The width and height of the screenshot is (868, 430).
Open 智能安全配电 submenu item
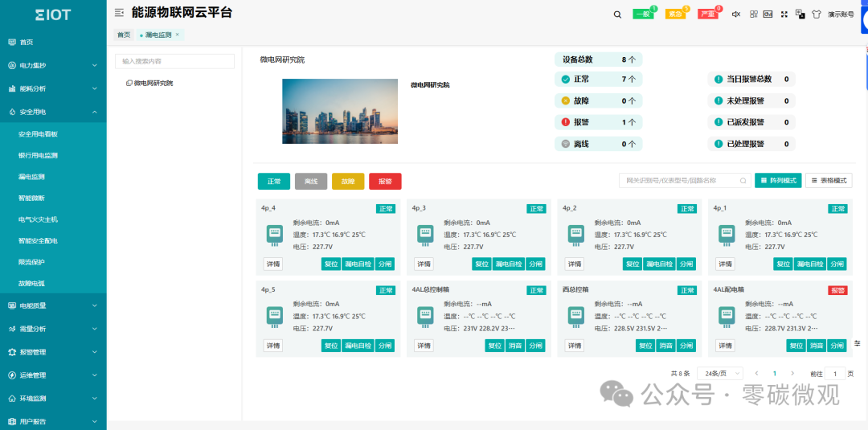(x=53, y=241)
